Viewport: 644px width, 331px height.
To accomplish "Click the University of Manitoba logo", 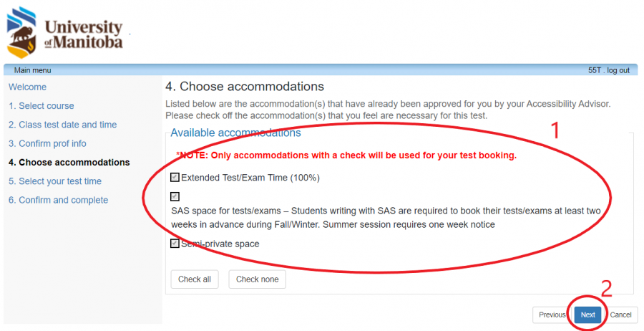I will click(x=64, y=34).
